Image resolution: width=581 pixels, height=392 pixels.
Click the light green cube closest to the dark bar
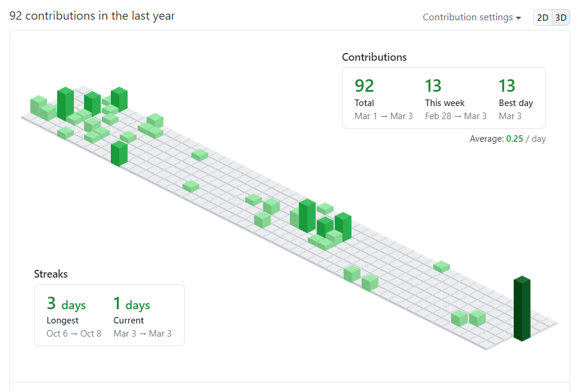[x=477, y=318]
